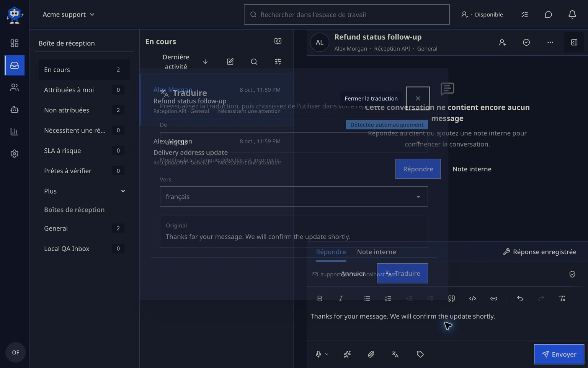Toggle numbered list in editor toolbar
The image size is (588, 368).
(x=388, y=299)
